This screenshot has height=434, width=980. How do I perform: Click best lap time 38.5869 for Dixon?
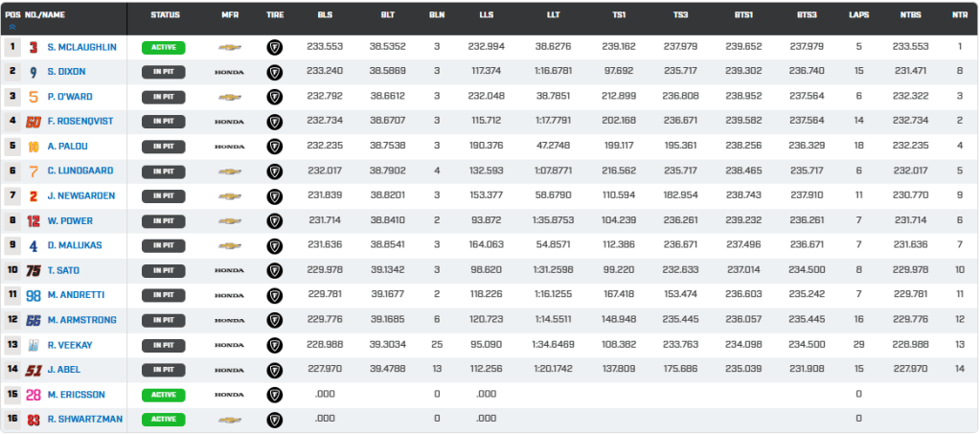tap(388, 72)
